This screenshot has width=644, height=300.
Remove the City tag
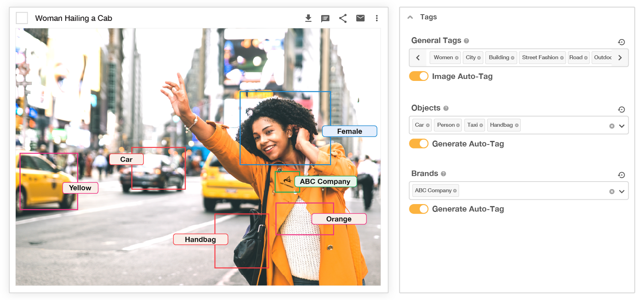479,58
